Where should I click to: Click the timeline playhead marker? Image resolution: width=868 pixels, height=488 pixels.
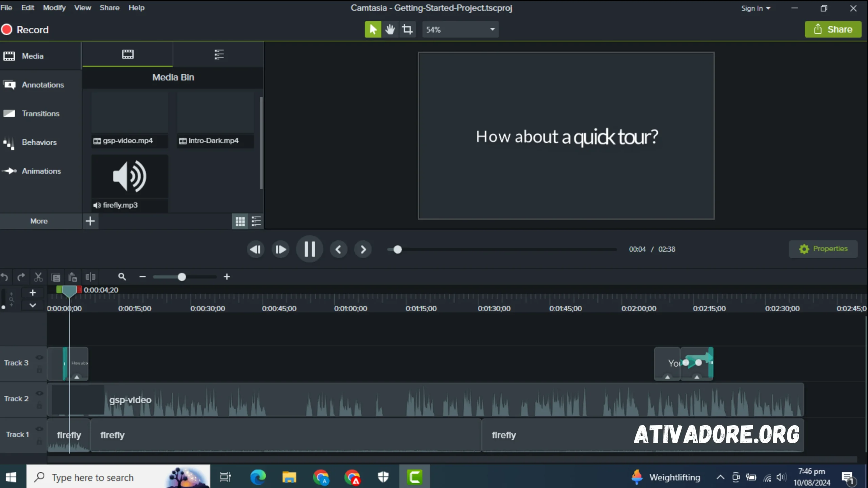click(x=69, y=291)
